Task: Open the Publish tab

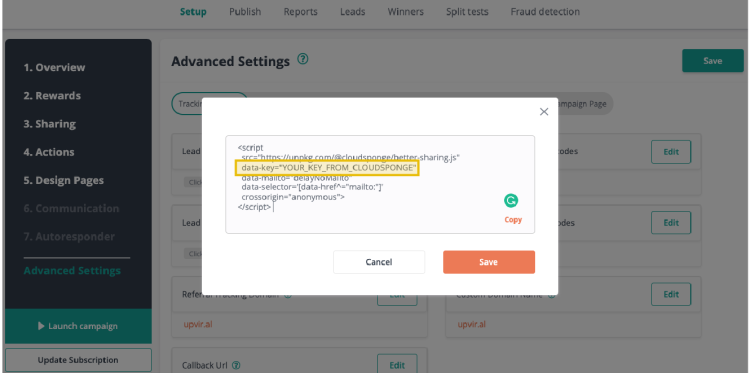Action: [x=245, y=12]
